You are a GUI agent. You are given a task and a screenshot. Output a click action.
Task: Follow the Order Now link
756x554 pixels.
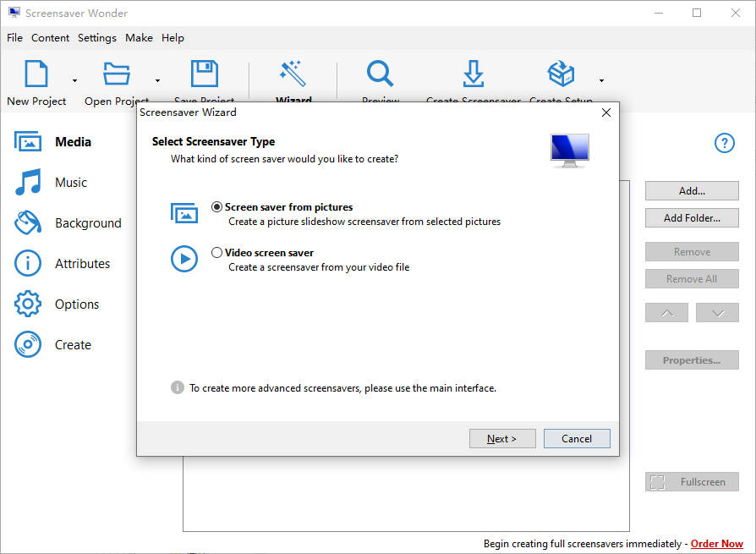pyautogui.click(x=716, y=544)
